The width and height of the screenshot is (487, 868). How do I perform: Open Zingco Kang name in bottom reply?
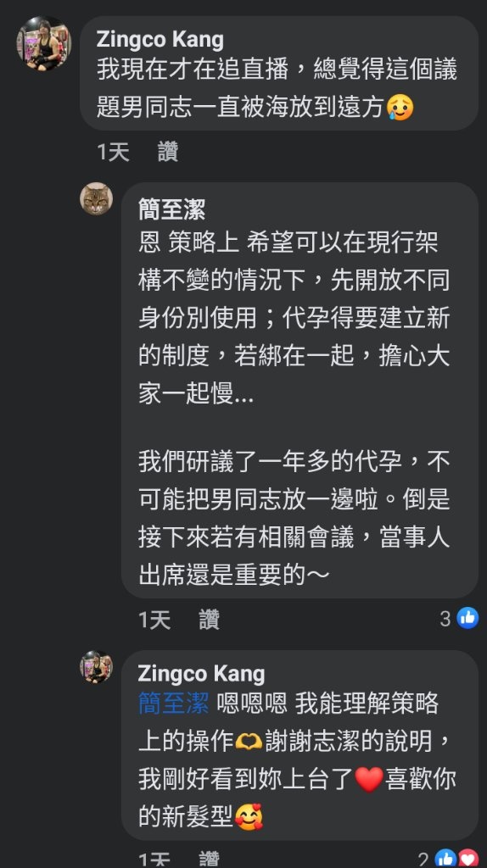pyautogui.click(x=201, y=674)
